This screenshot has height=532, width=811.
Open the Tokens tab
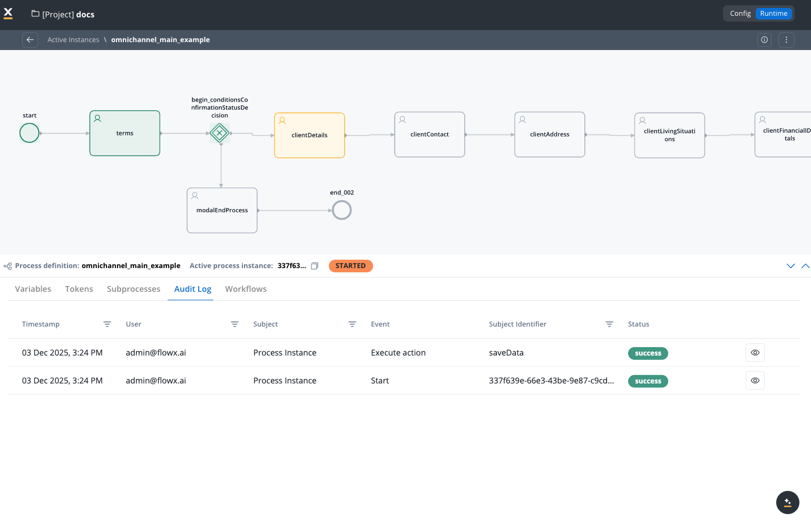coord(79,289)
